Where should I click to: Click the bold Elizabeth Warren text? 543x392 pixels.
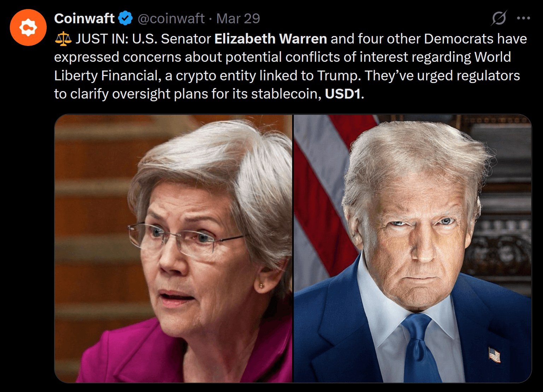271,39
